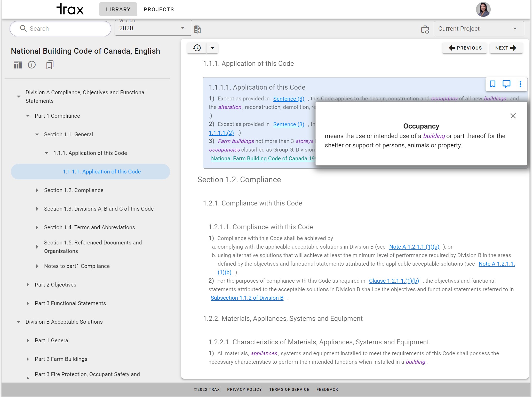This screenshot has height=397, width=532.
Task: Open the Current Project dropdown
Action: coord(478,29)
